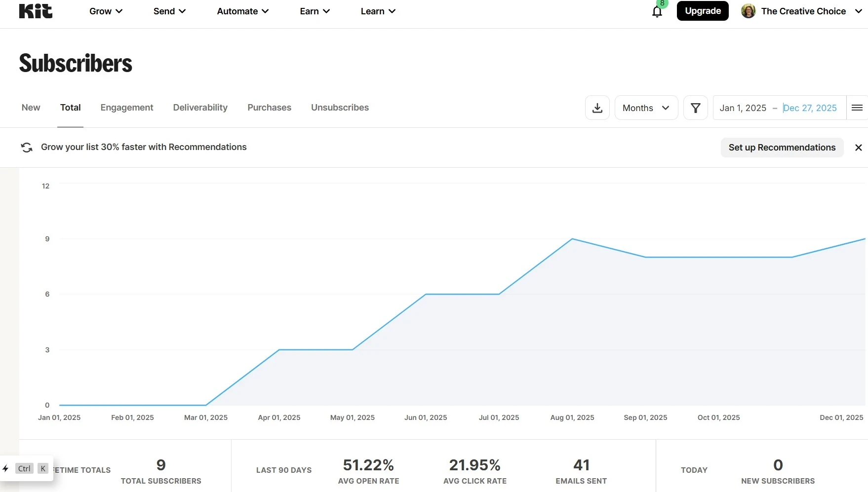Screen dimensions: 868x492
Task: Select the Deliverability tab
Action: tap(200, 108)
